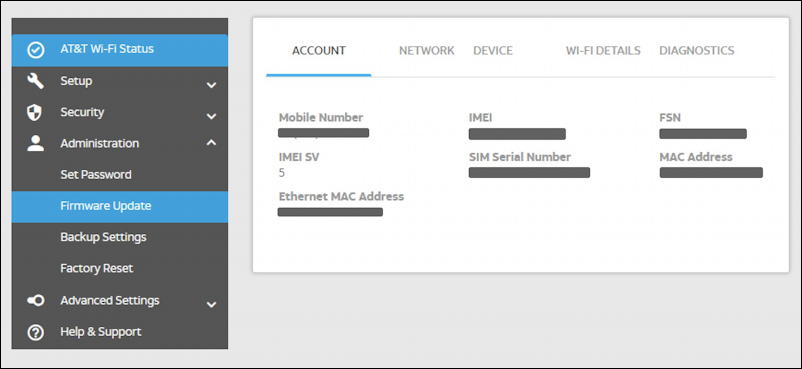Image resolution: width=802 pixels, height=369 pixels.
Task: Click the Mobile Number label
Action: [321, 117]
